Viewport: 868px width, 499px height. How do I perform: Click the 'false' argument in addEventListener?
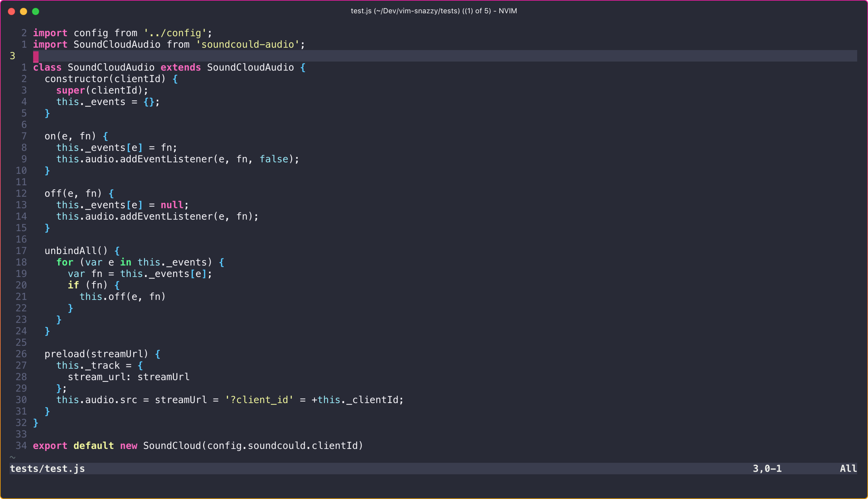pos(274,159)
